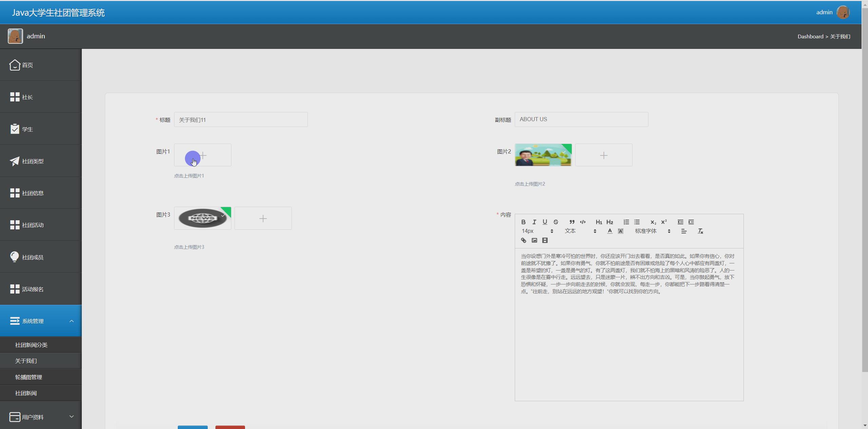Insert a blockquote using the quote icon

(x=572, y=222)
